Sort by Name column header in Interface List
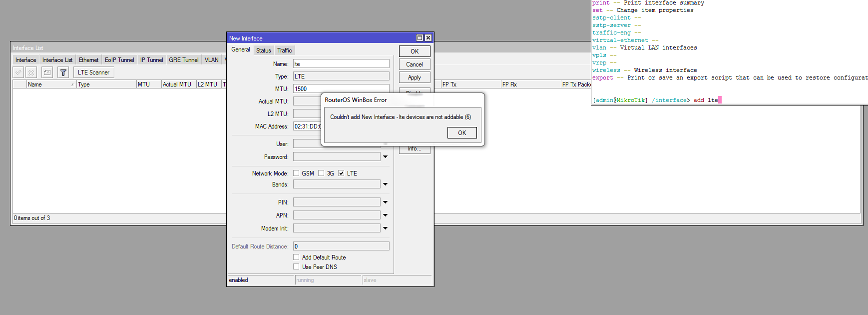868x315 pixels. point(51,84)
